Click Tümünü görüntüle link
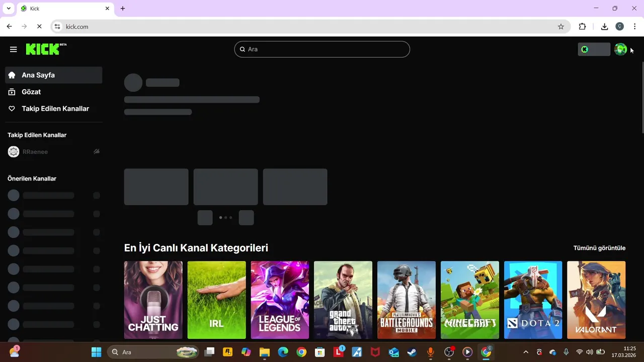The image size is (644, 362). [x=599, y=248]
